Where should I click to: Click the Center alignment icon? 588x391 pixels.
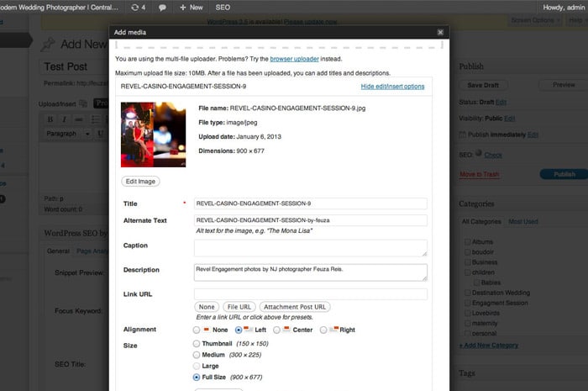[286, 329]
